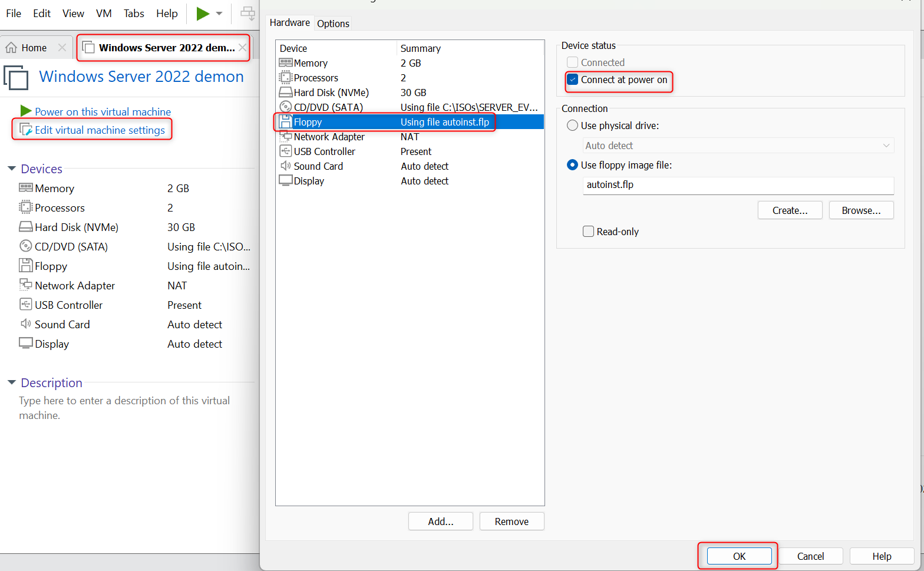Enable the Read-only checkbox
The image size is (924, 571).
click(x=588, y=232)
